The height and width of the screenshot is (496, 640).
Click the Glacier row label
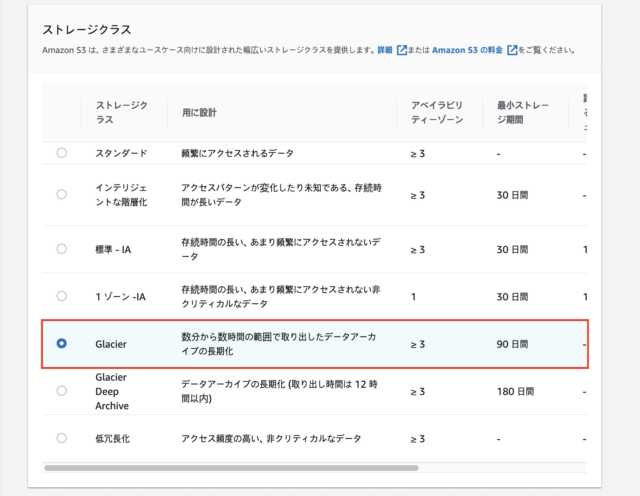[x=111, y=344]
